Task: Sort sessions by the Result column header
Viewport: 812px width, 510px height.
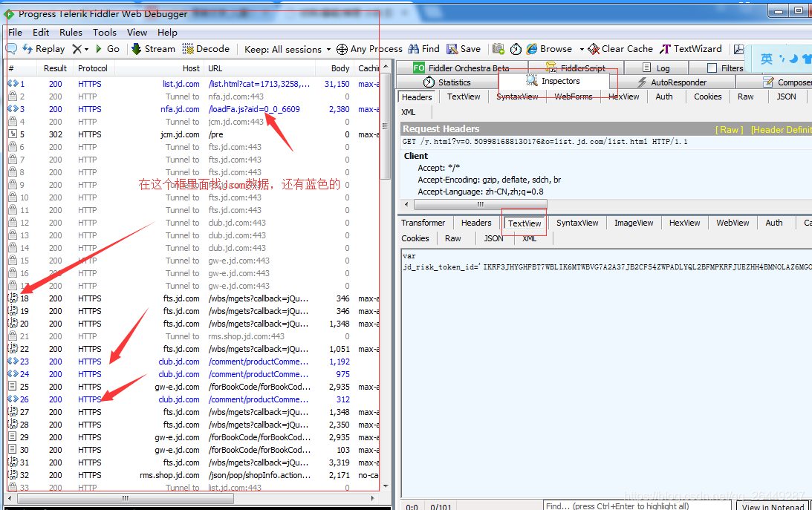Action: tap(55, 68)
